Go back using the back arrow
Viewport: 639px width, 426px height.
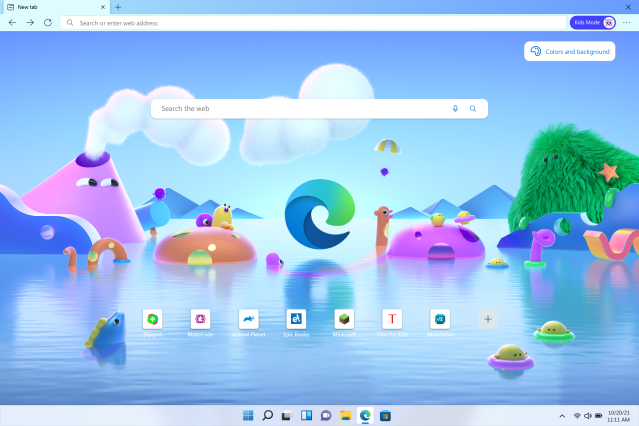coord(12,22)
